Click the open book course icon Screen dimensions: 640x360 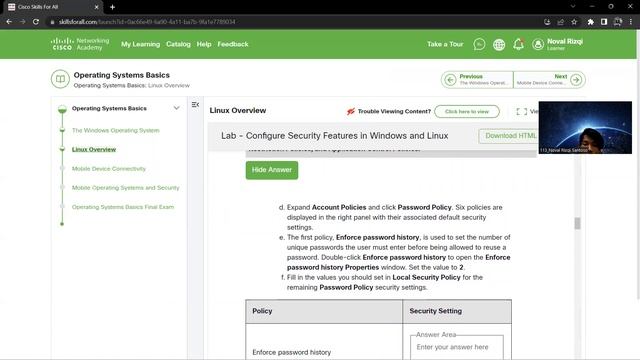click(x=60, y=79)
